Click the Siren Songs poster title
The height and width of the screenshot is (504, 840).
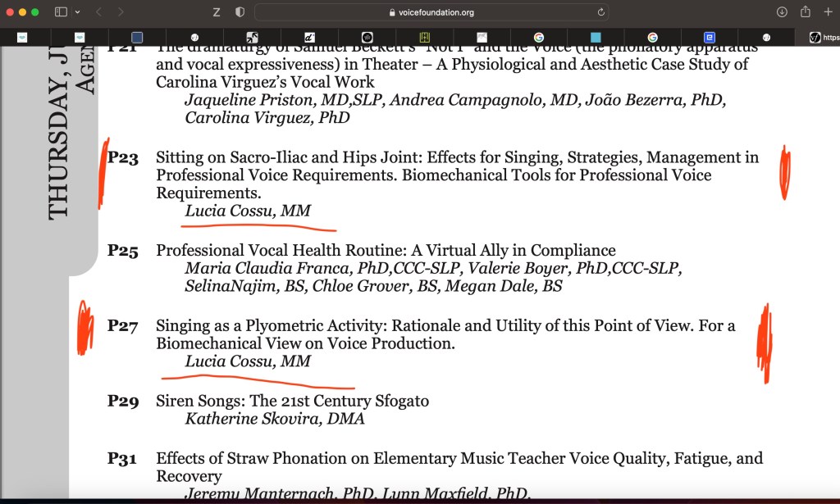coord(292,402)
